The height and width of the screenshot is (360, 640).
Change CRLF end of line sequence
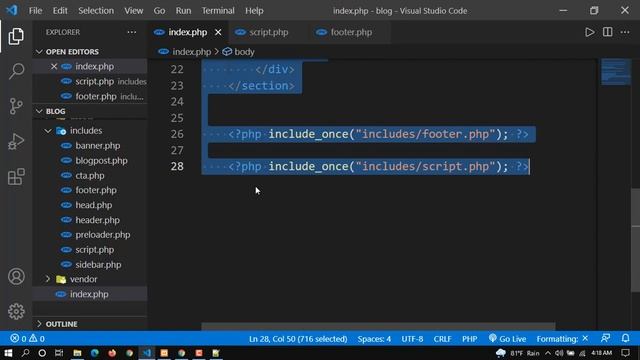point(442,339)
